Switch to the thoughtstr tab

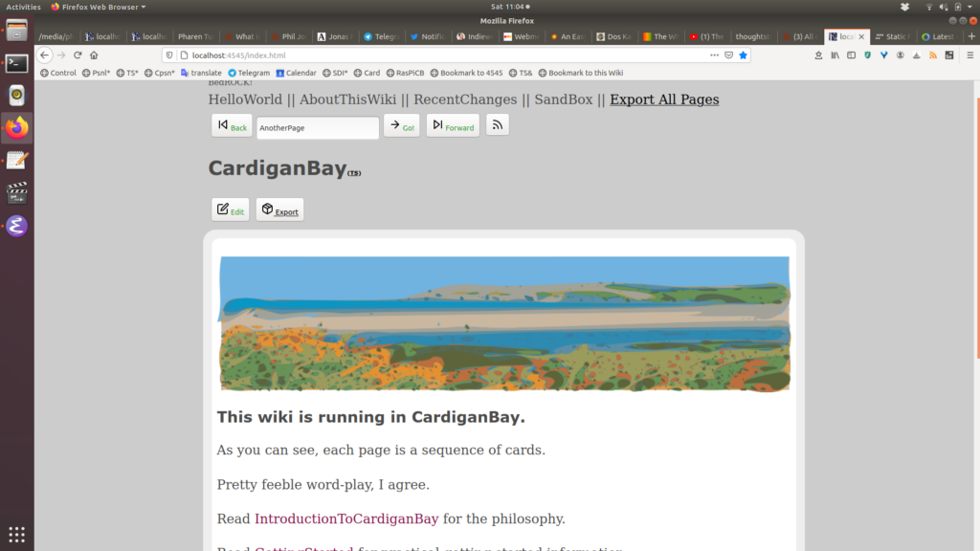(x=753, y=36)
